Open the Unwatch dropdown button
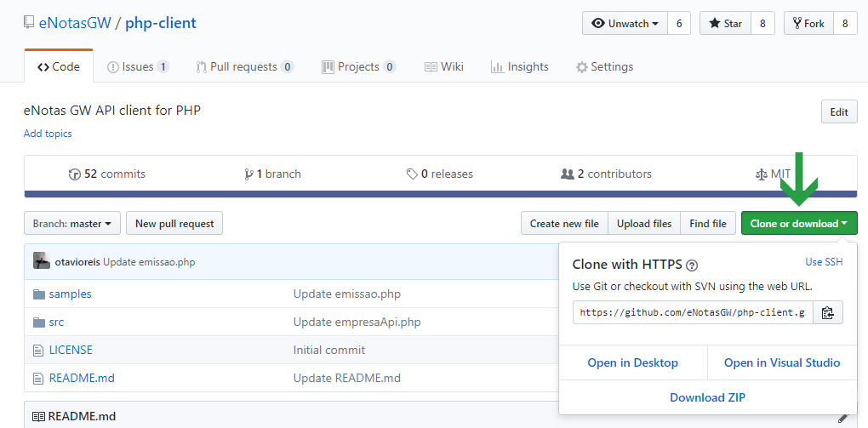The width and height of the screenshot is (868, 428). pyautogui.click(x=625, y=23)
